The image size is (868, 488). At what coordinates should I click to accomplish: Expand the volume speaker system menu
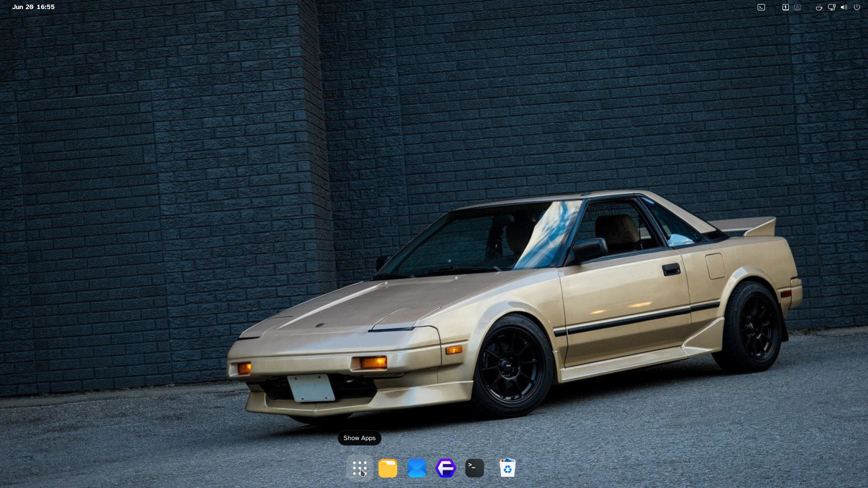844,7
